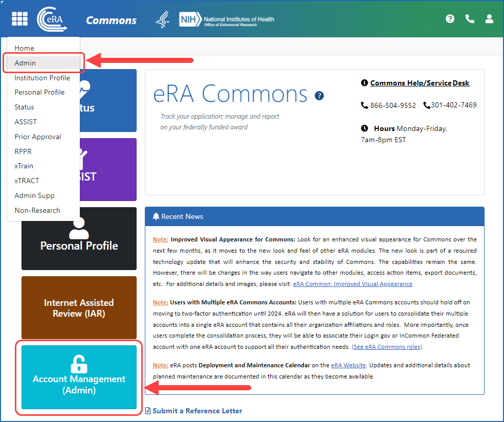Open the apps grid menu icon

pyautogui.click(x=19, y=19)
